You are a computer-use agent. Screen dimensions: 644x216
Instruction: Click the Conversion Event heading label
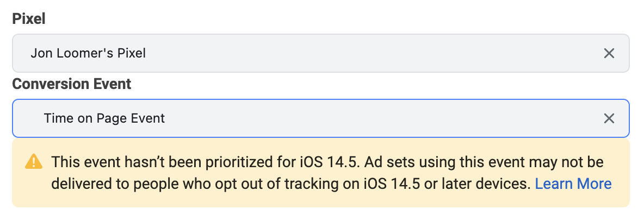(72, 84)
